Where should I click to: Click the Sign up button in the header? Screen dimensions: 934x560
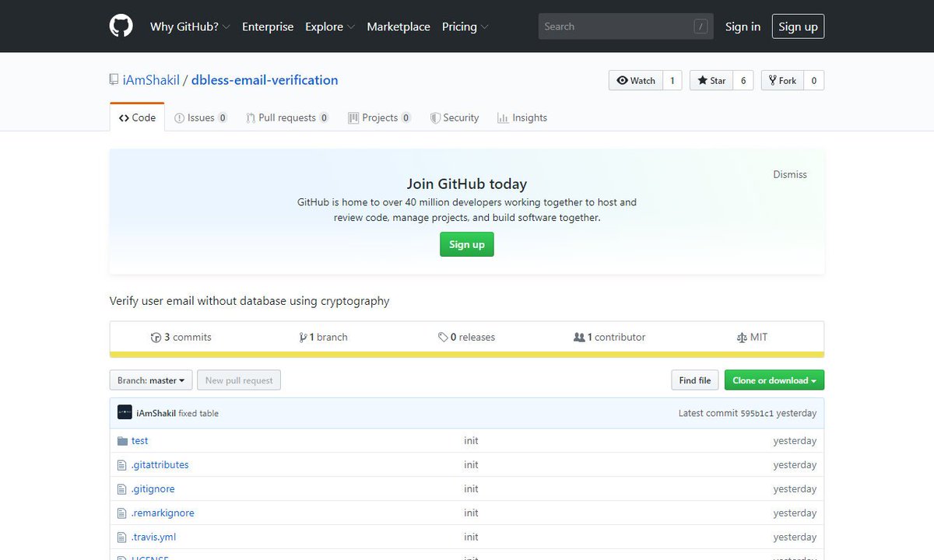click(798, 26)
